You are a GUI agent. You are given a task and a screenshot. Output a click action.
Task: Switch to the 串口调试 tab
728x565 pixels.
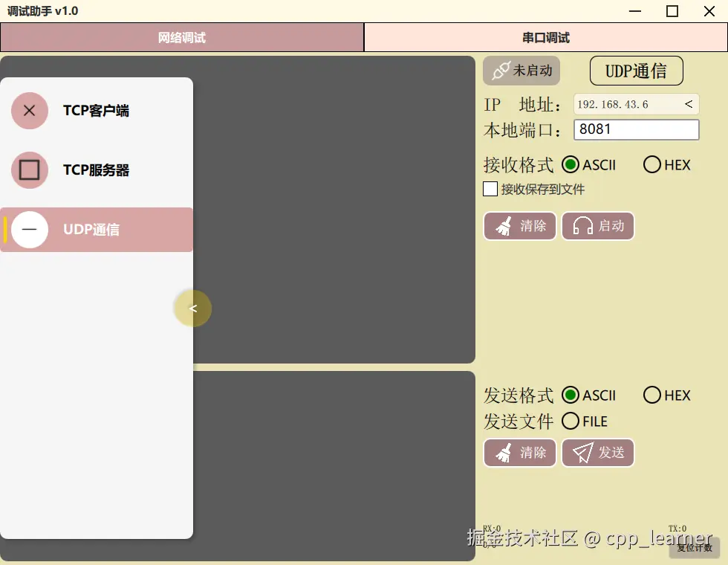coord(545,36)
